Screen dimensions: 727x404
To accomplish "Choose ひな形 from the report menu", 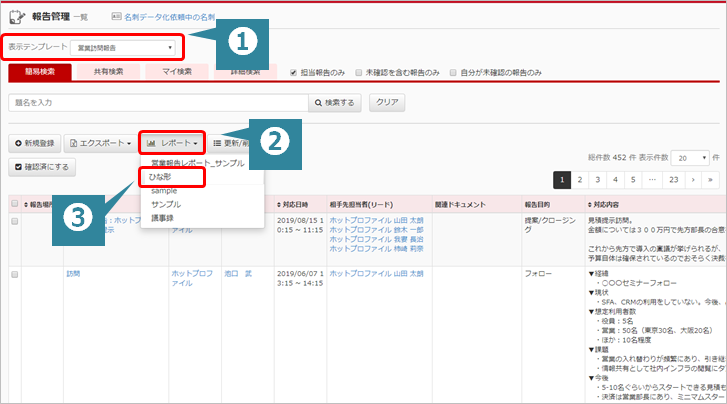I will pyautogui.click(x=160, y=177).
